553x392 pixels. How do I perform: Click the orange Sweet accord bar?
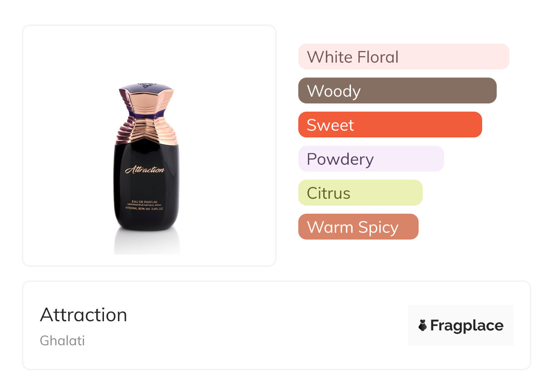pos(390,125)
